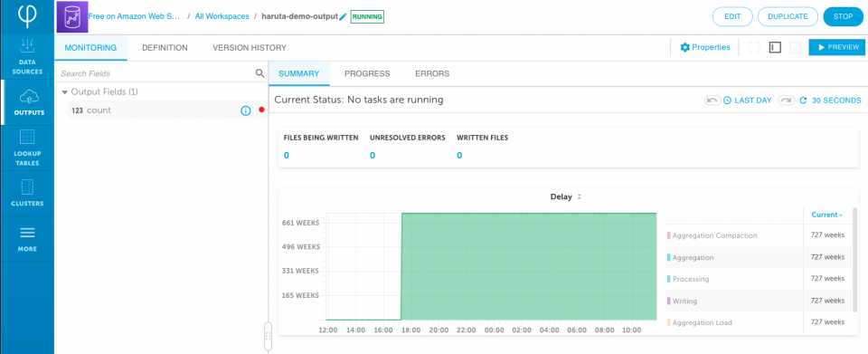The height and width of the screenshot is (354, 868).
Task: Click the panel divider drag handle
Action: tap(268, 336)
